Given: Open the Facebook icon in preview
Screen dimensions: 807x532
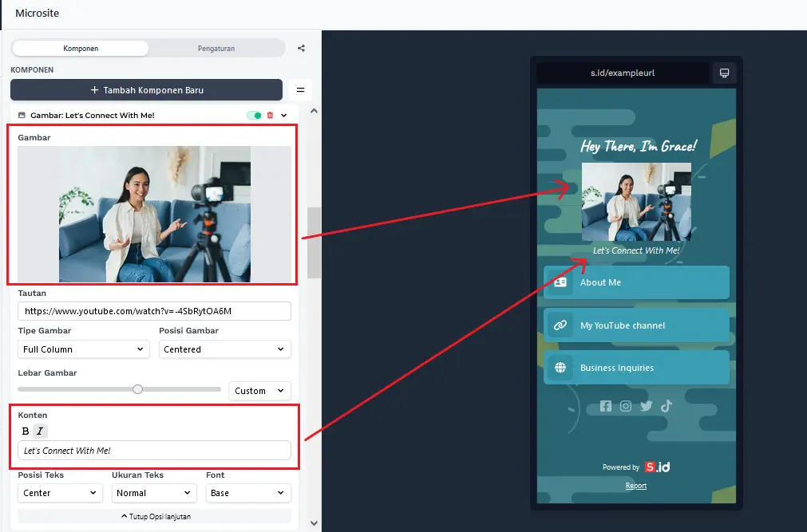Looking at the screenshot, I should pos(606,406).
